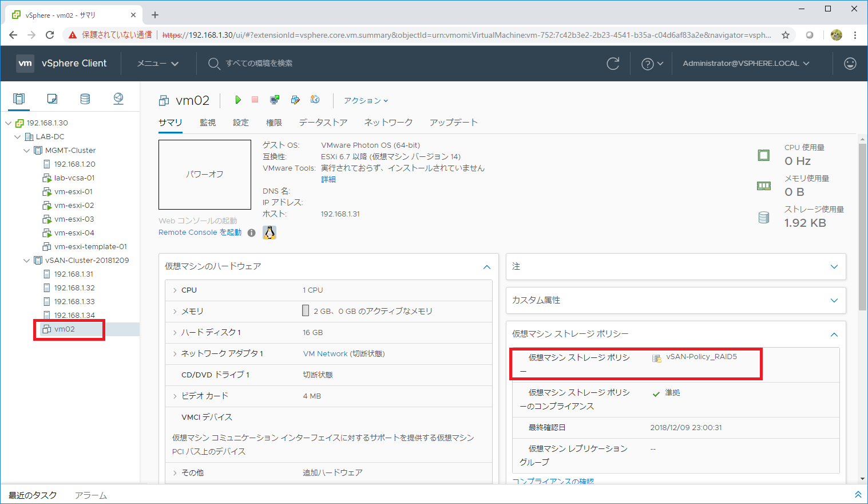Screen dimensions: 868x504
Task: Open the Networking inventory view icon
Action: [118, 99]
